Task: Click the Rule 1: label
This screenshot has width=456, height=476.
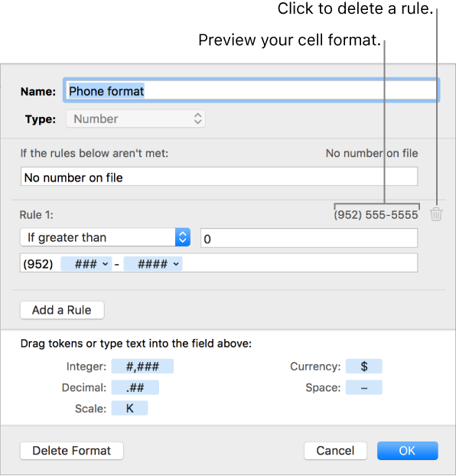Action: click(37, 215)
